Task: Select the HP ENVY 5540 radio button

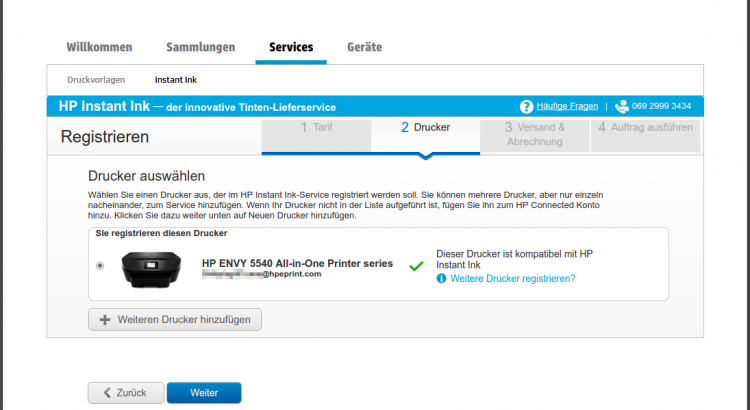Action: (x=100, y=266)
